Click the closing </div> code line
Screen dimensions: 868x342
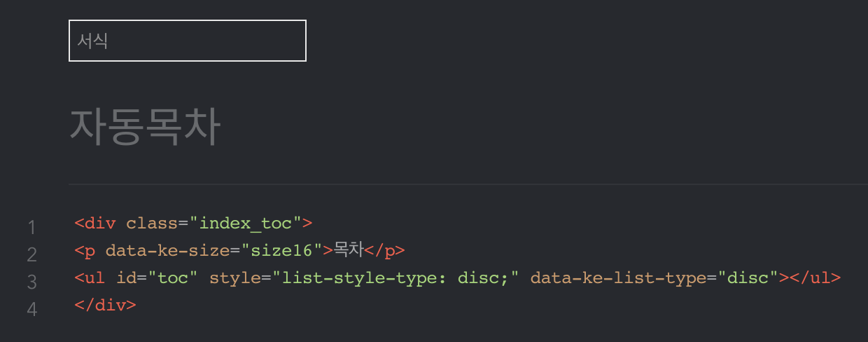pos(105,305)
